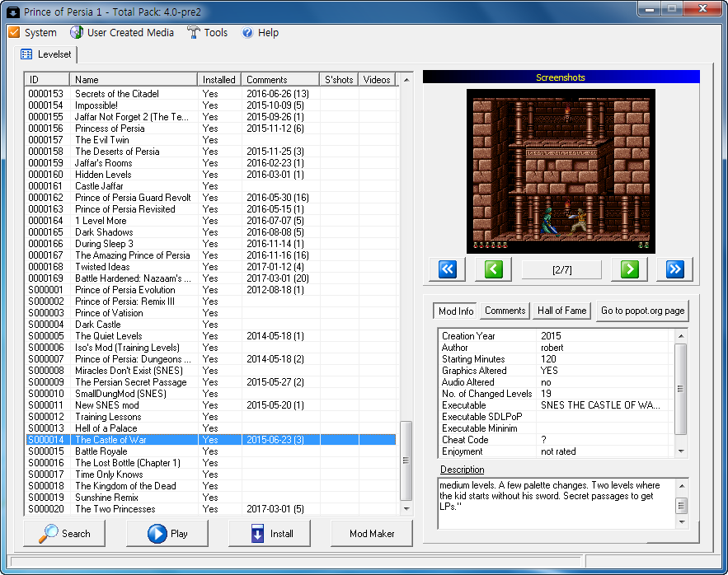
Task: Click the Description box scroll up arrow
Action: 681,485
